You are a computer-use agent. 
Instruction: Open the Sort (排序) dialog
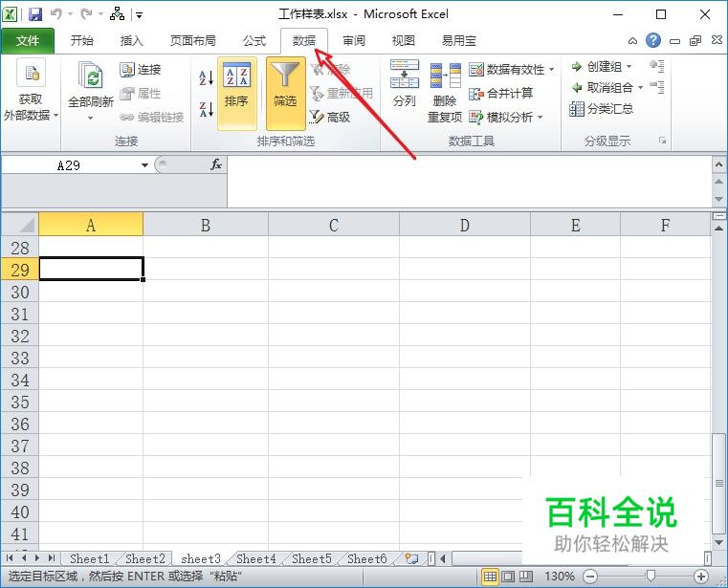237,94
